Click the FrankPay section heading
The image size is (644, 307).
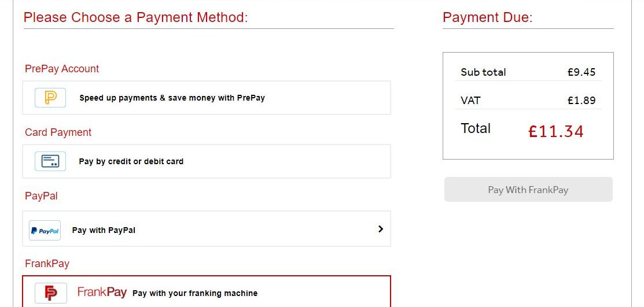coord(47,264)
